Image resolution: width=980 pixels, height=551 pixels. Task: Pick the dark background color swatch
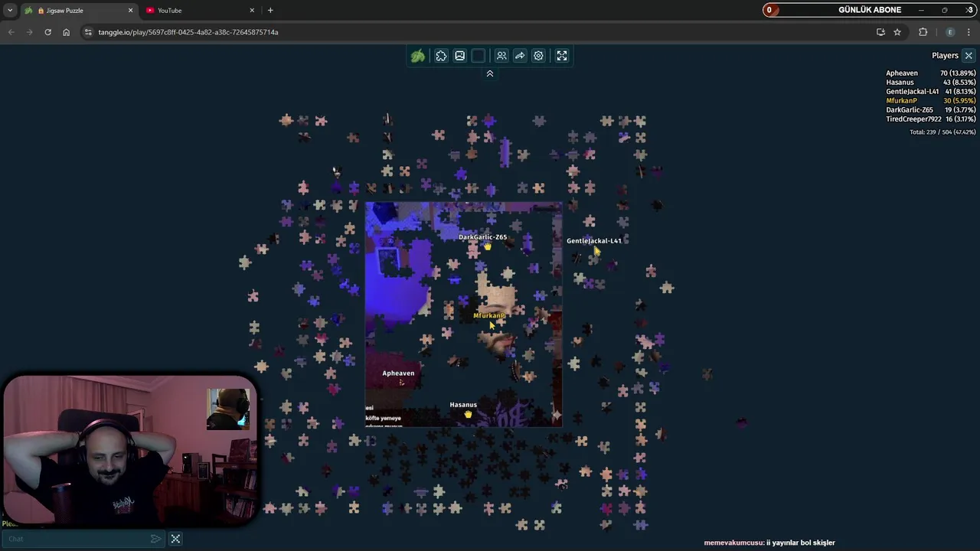(479, 56)
